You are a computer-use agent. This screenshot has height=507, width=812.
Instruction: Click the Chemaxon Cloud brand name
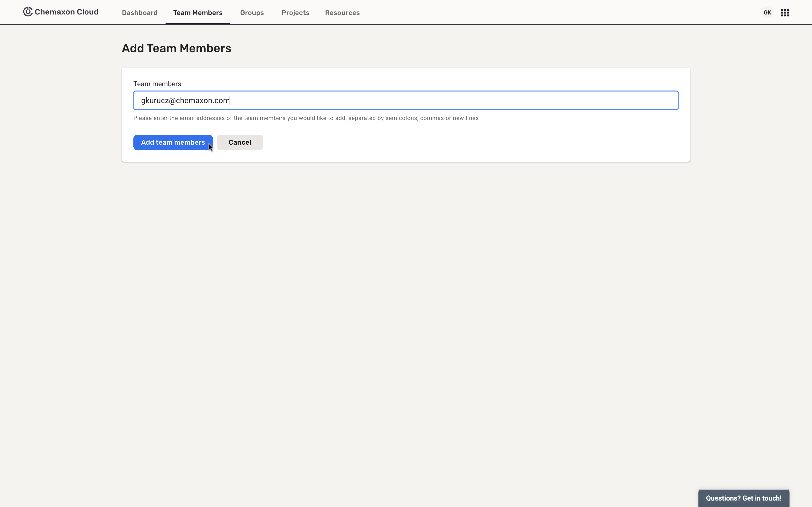coord(66,12)
